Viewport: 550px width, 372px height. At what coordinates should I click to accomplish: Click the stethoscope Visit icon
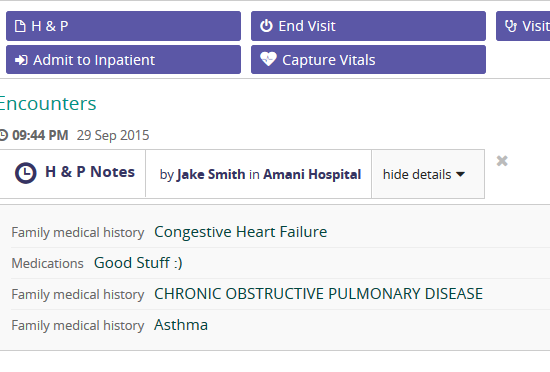(x=511, y=26)
